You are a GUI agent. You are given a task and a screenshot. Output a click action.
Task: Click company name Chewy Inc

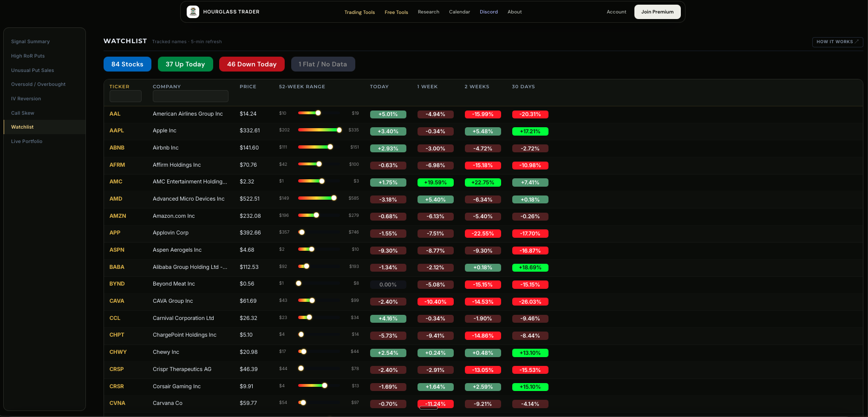click(x=166, y=352)
